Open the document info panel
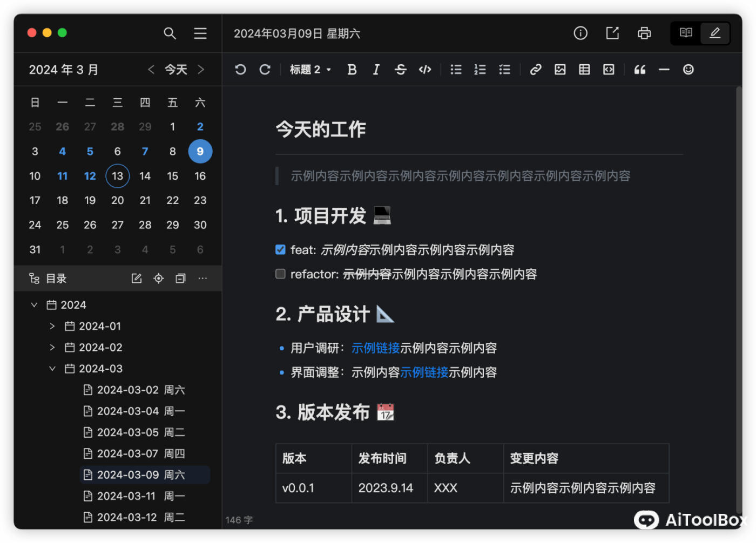The height and width of the screenshot is (543, 756). click(580, 33)
